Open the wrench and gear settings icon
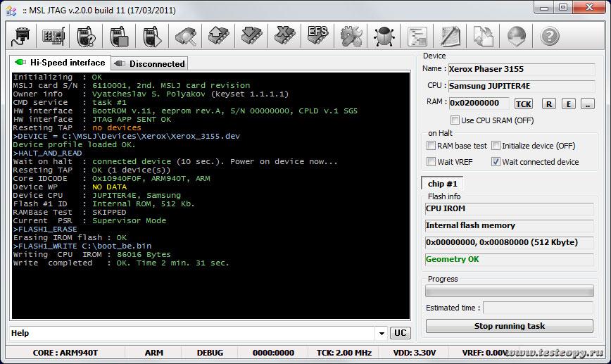 351,35
